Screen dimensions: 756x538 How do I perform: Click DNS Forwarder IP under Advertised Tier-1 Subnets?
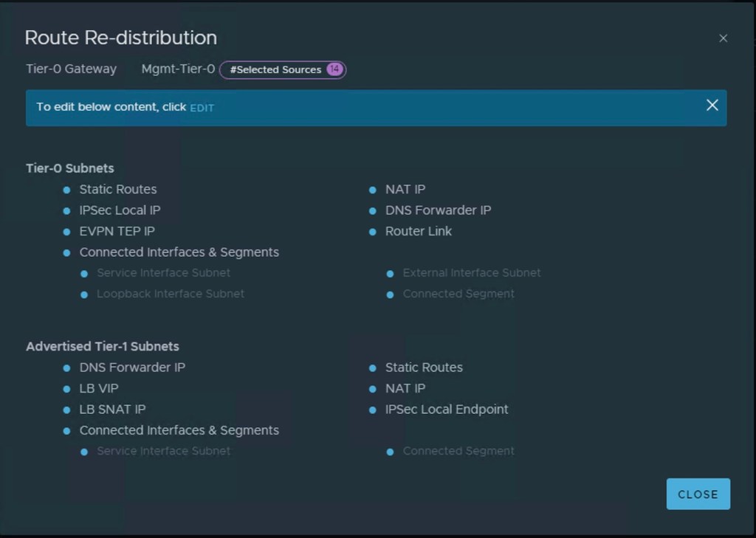coord(132,368)
